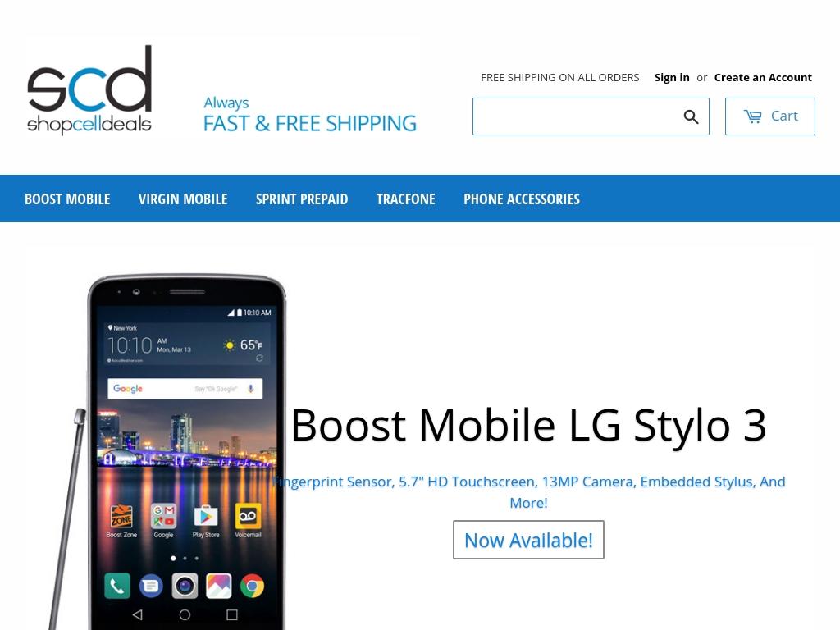Click the fingerprint sensor feature description
This screenshot has height=630, width=840.
[529, 492]
